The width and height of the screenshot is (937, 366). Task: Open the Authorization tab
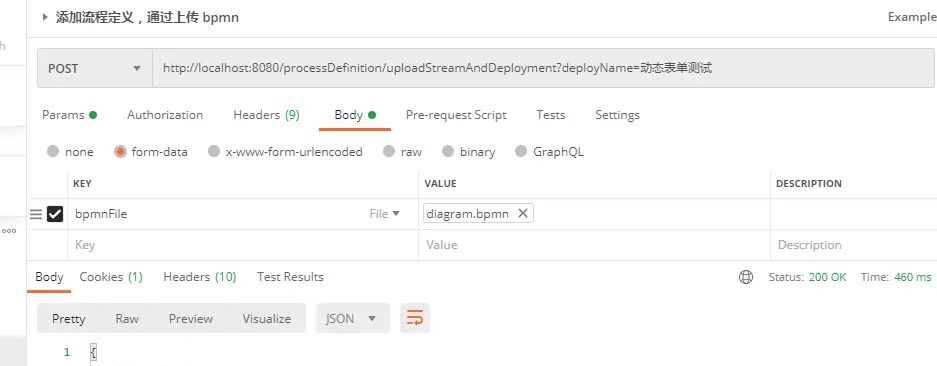pyautogui.click(x=165, y=115)
